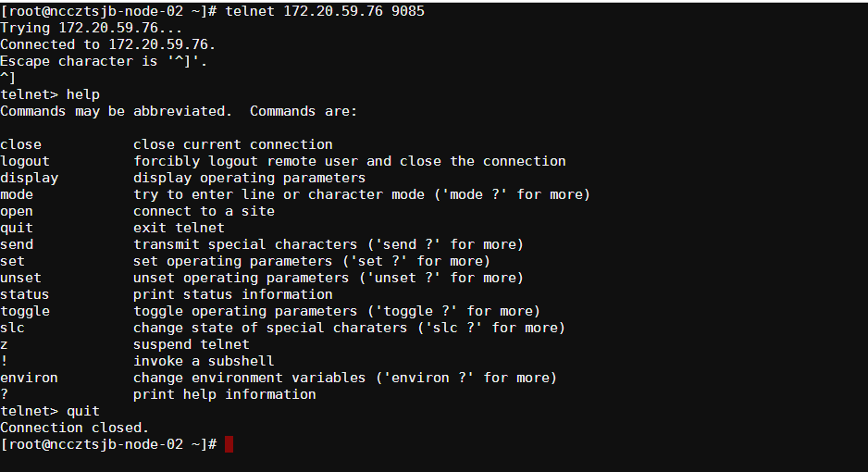Click the 'toggle' command entry
The height and width of the screenshot is (472, 868).
25,311
